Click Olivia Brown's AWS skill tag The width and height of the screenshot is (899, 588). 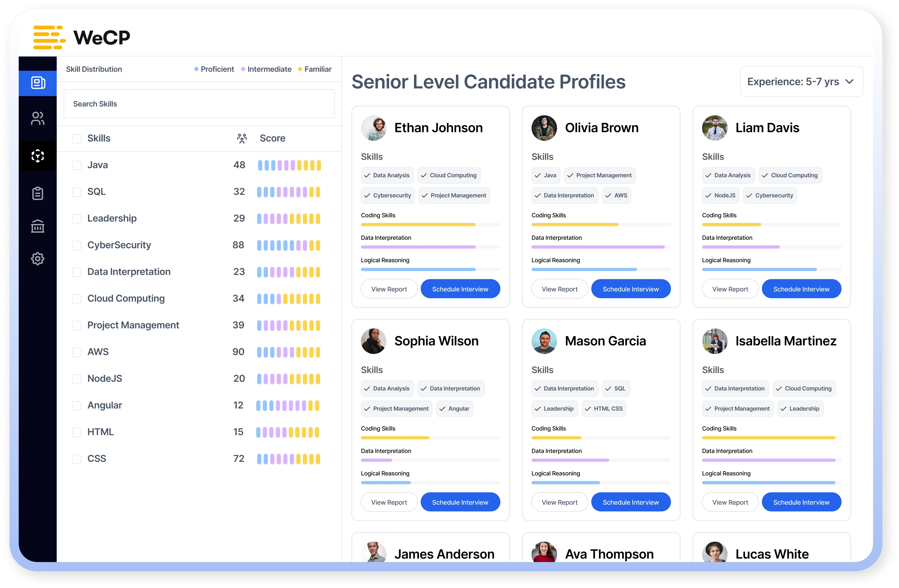[x=616, y=196]
